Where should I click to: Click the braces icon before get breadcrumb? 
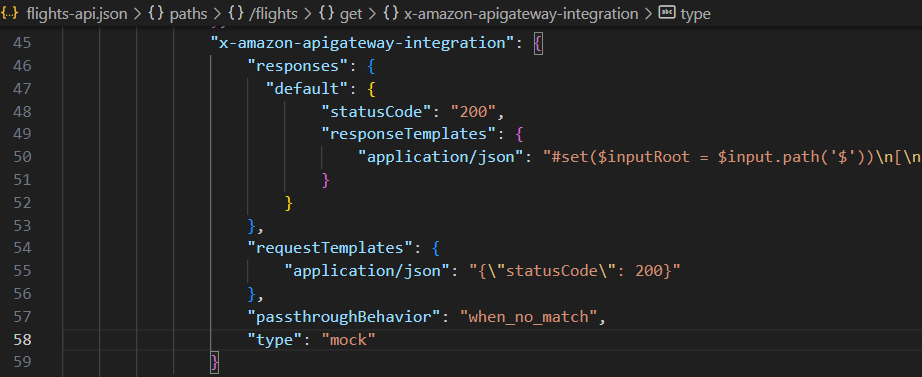pos(326,14)
